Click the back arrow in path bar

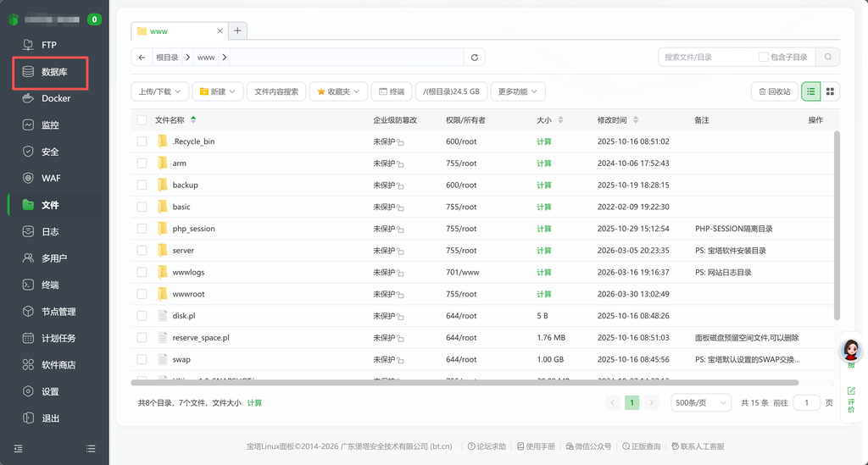pos(142,58)
